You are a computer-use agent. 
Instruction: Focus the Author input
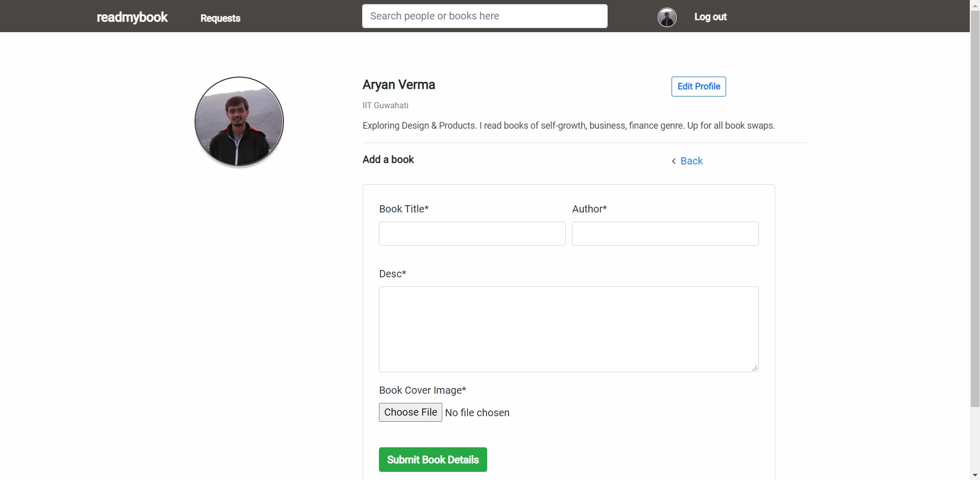[665, 233]
